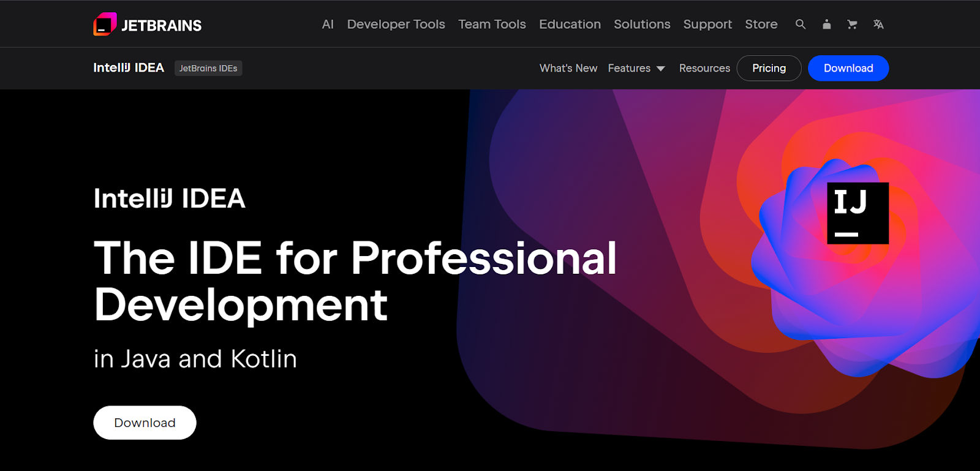Open the Education menu

(x=570, y=24)
